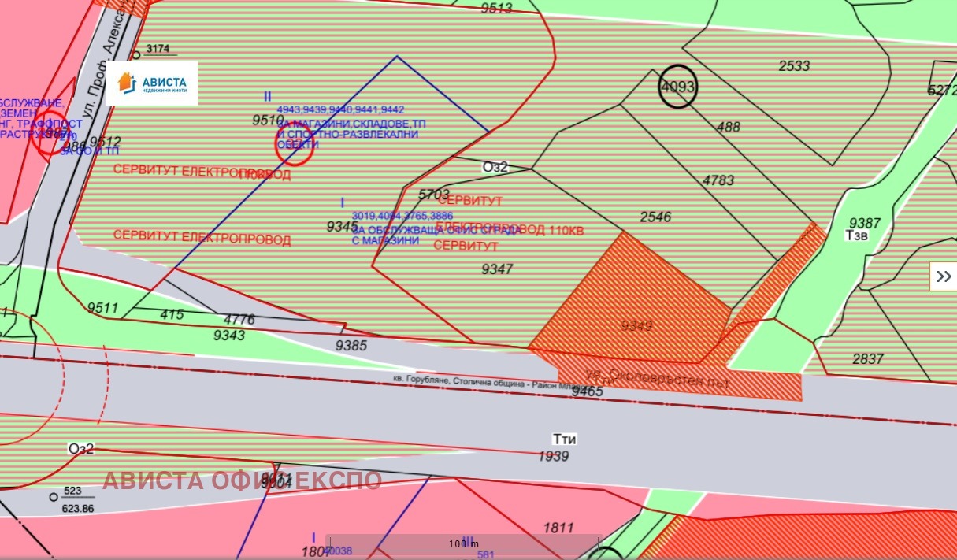This screenshot has height=560, width=957.
Task: Click the Тзв zone label
Action: pyautogui.click(x=858, y=235)
